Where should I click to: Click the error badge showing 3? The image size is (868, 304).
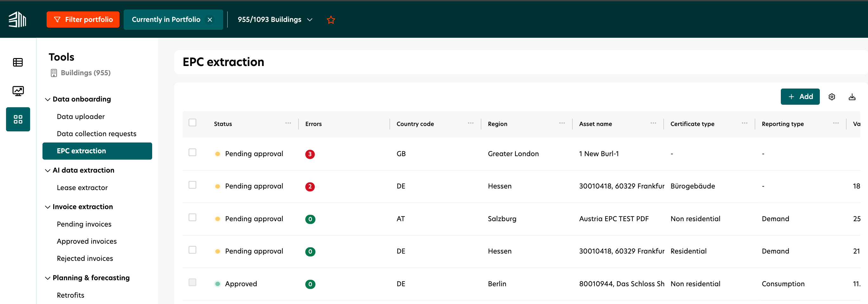click(310, 154)
